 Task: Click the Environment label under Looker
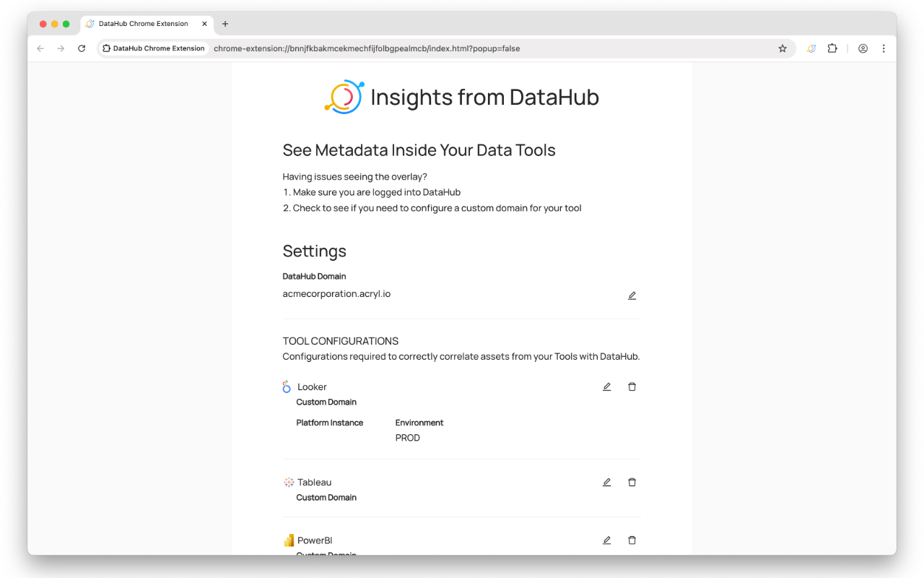(x=419, y=423)
